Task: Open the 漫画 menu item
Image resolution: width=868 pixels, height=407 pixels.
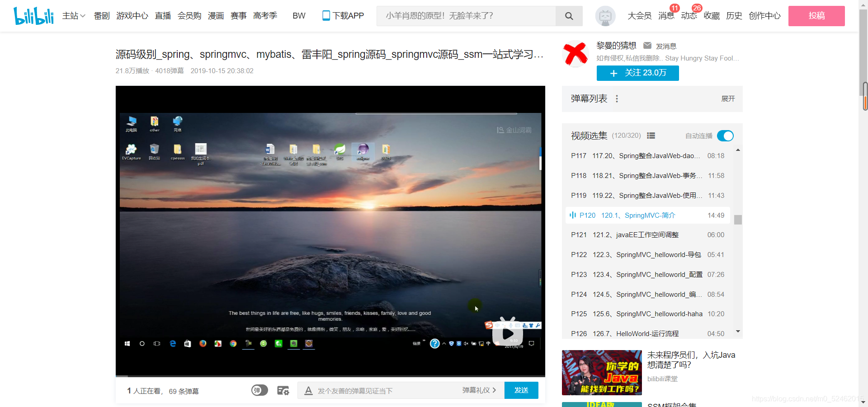Action: click(x=216, y=16)
